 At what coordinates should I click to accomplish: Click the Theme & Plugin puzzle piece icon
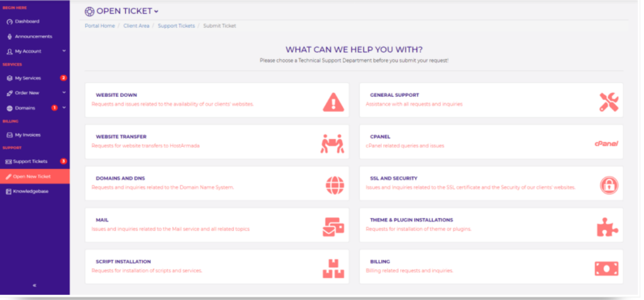click(608, 226)
